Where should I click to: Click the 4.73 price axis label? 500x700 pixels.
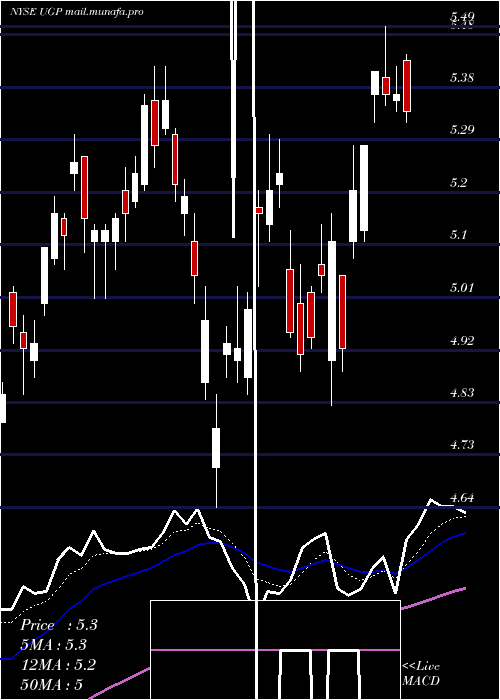click(x=462, y=445)
